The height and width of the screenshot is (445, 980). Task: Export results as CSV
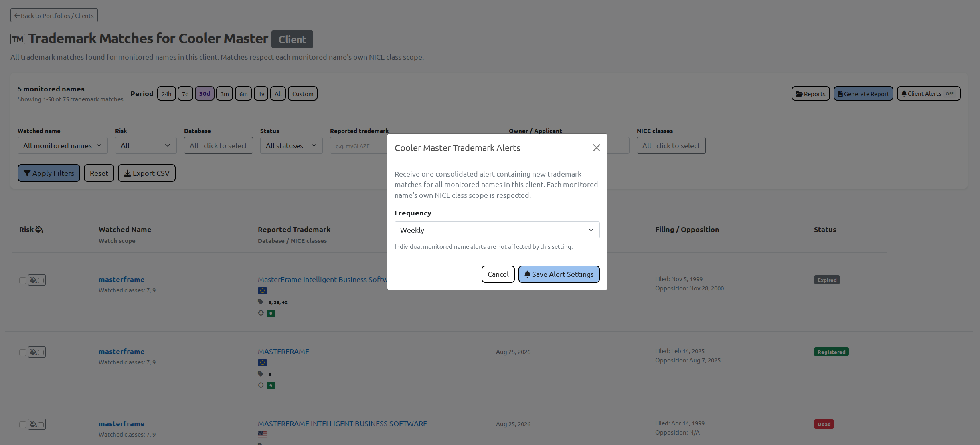coord(147,173)
